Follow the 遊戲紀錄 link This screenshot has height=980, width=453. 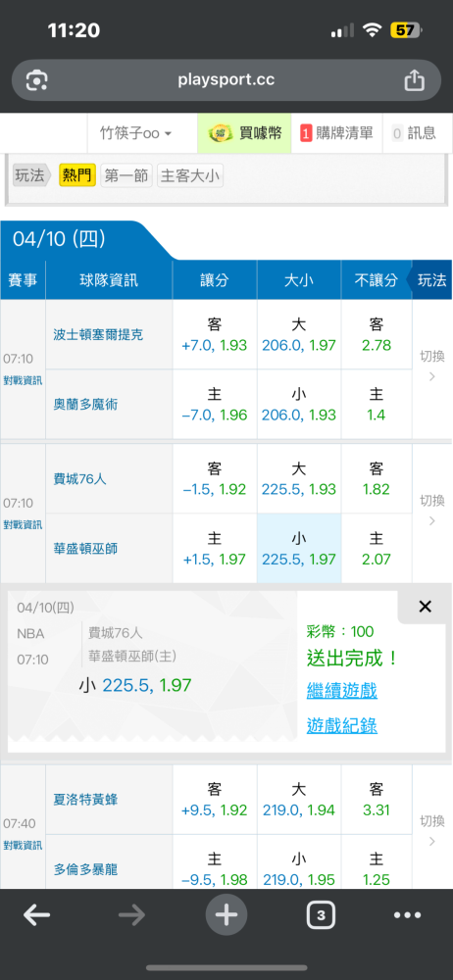[x=341, y=725]
